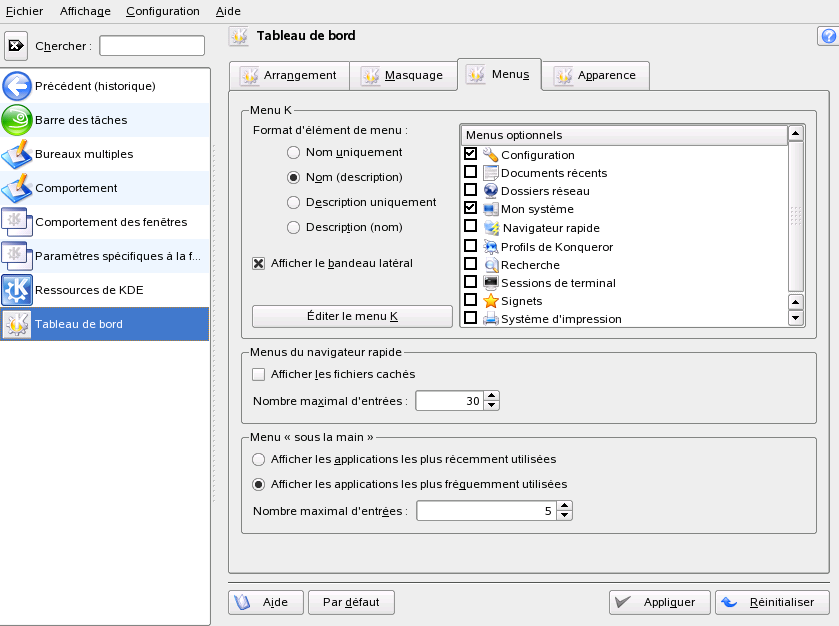Click the Dossiers réseau globe icon
839x626 pixels.
click(490, 191)
